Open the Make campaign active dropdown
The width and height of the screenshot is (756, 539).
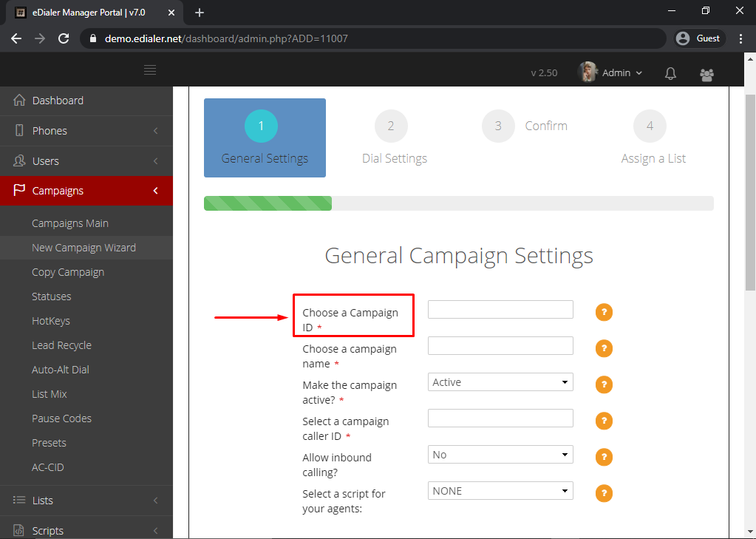500,382
